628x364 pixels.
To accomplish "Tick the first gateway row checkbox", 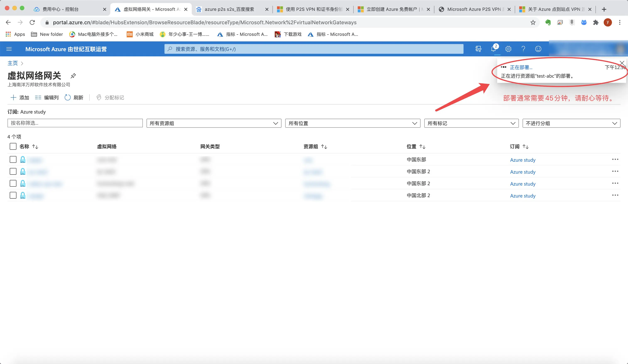I will point(13,159).
